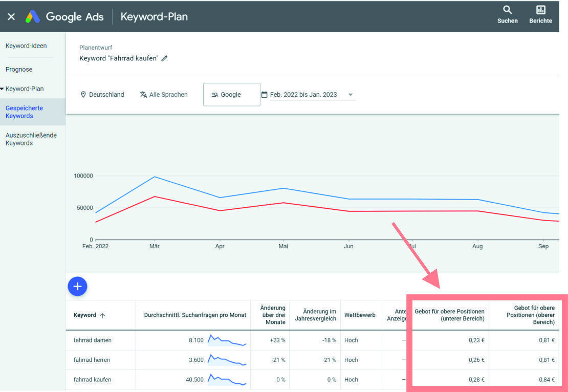
Task: Exit the plan via the X icon
Action: pos(11,16)
